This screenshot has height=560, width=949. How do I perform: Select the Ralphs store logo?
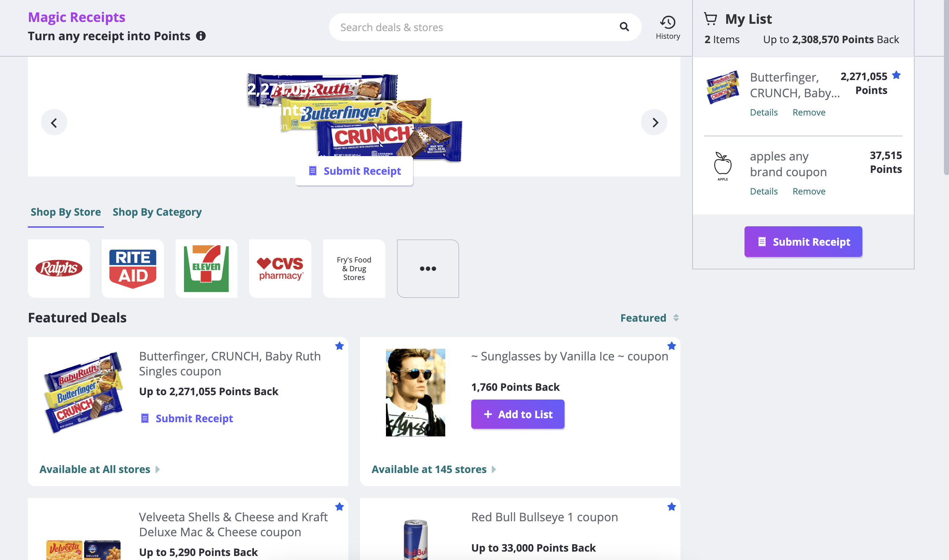59,268
